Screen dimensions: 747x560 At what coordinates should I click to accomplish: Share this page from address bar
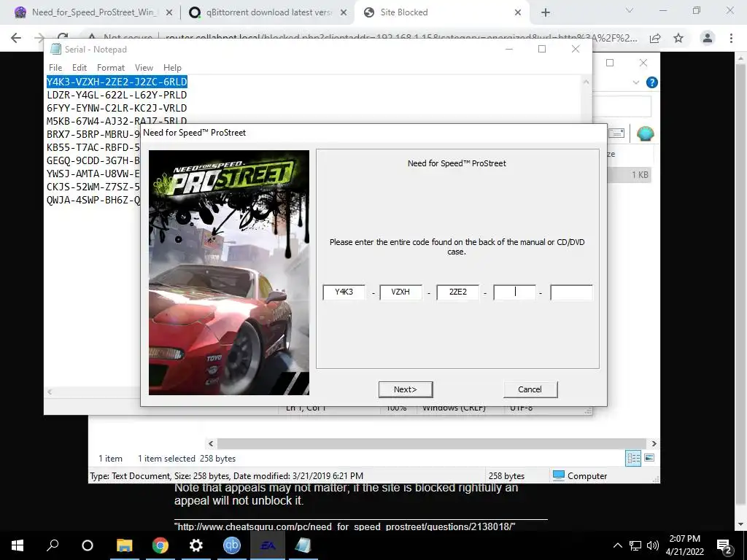tap(655, 38)
